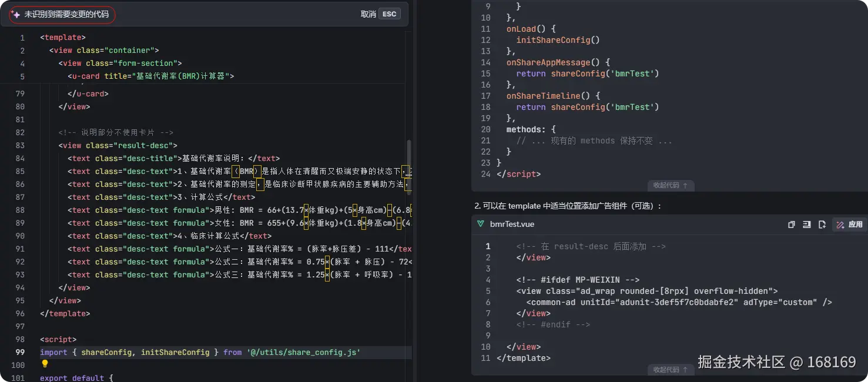The height and width of the screenshot is (382, 868).
Task: Collapse the script code block with 收起代码
Action: click(x=671, y=185)
